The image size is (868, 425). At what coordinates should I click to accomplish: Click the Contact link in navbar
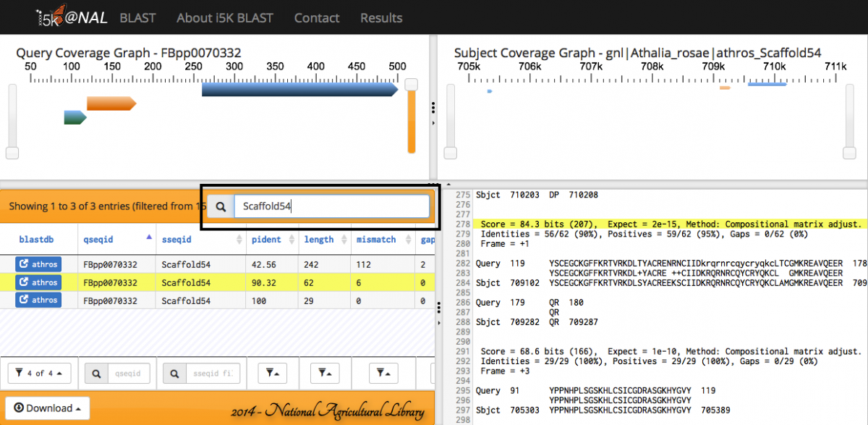[x=317, y=18]
